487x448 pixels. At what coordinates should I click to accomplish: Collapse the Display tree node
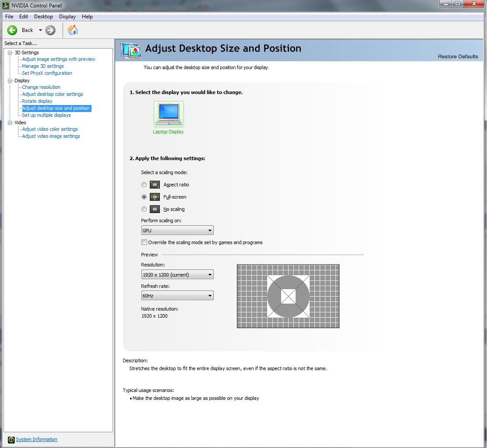[x=10, y=80]
